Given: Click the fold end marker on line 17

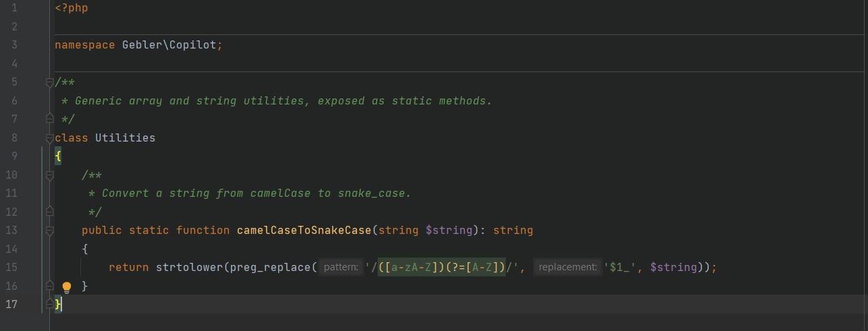Looking at the screenshot, I should [49, 304].
